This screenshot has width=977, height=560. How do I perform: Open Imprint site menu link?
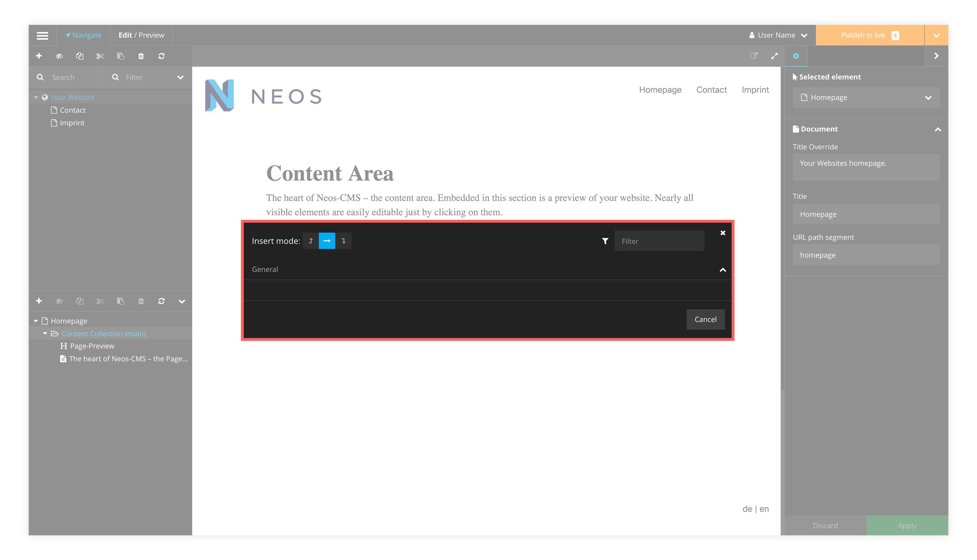(x=755, y=90)
